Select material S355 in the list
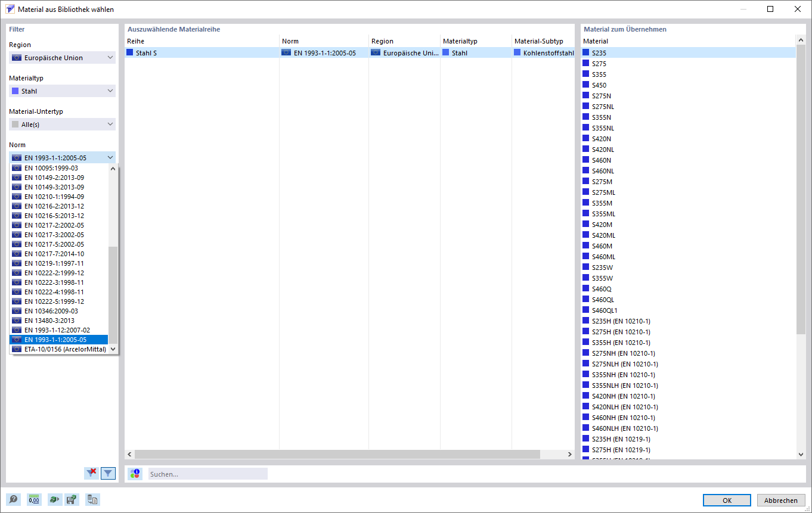 click(689, 74)
